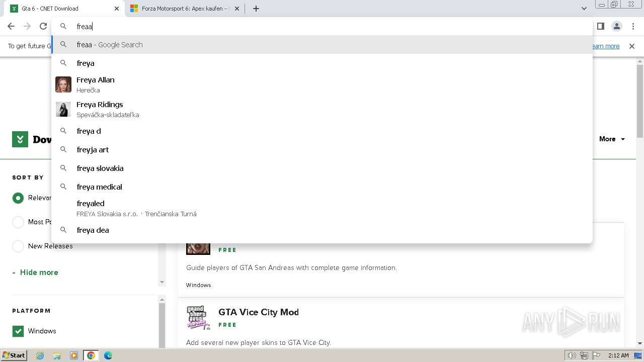The width and height of the screenshot is (644, 362).
Task: Select 'freaa - Google Search' suggestion
Action: pyautogui.click(x=322, y=45)
